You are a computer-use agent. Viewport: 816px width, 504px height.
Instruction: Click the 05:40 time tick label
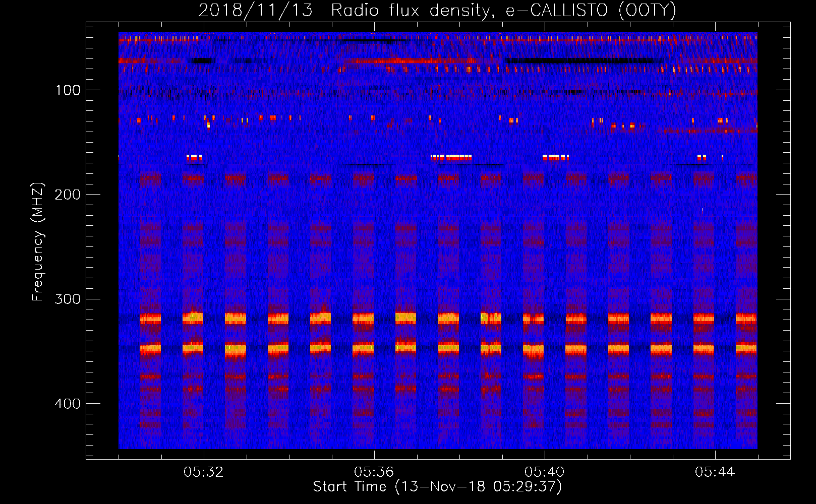pos(545,472)
